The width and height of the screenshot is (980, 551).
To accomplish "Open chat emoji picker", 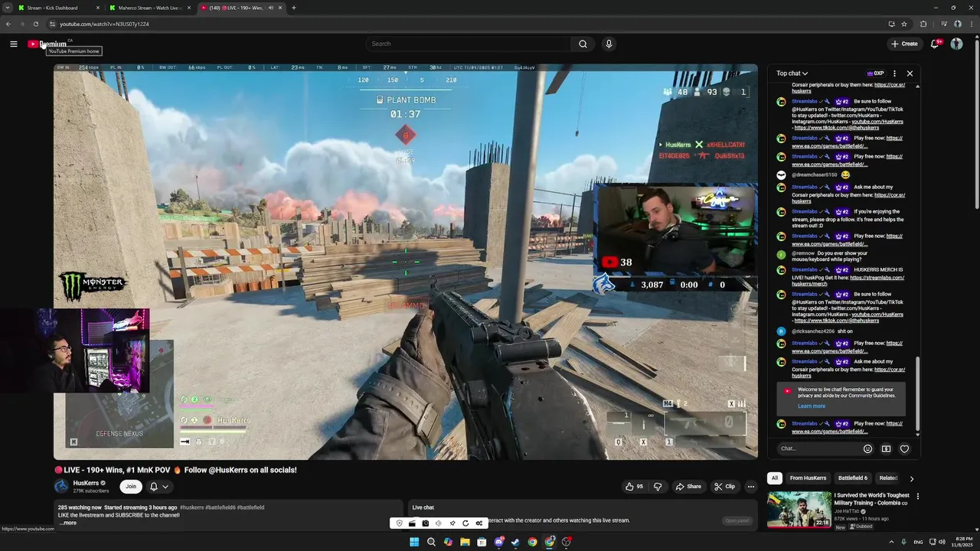I will click(x=867, y=449).
